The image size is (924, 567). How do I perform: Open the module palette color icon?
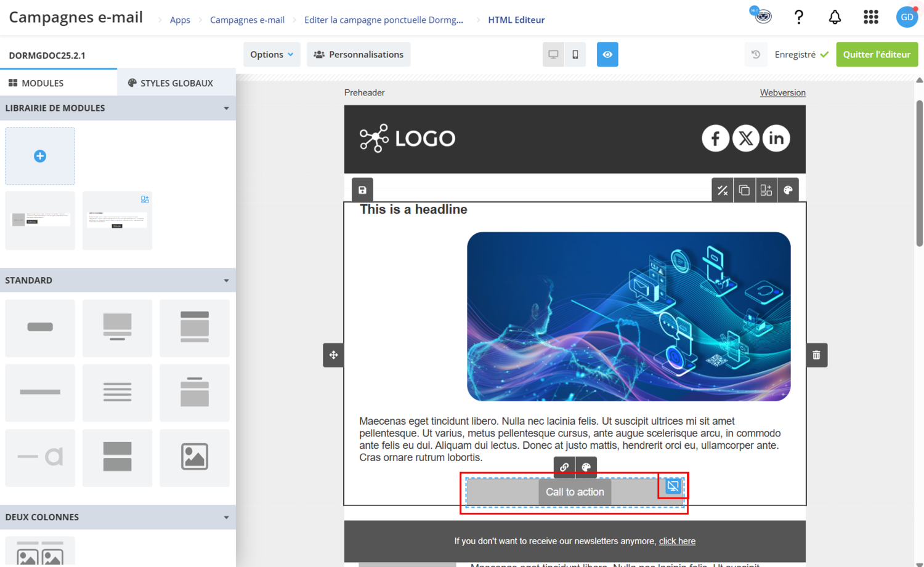[788, 190]
